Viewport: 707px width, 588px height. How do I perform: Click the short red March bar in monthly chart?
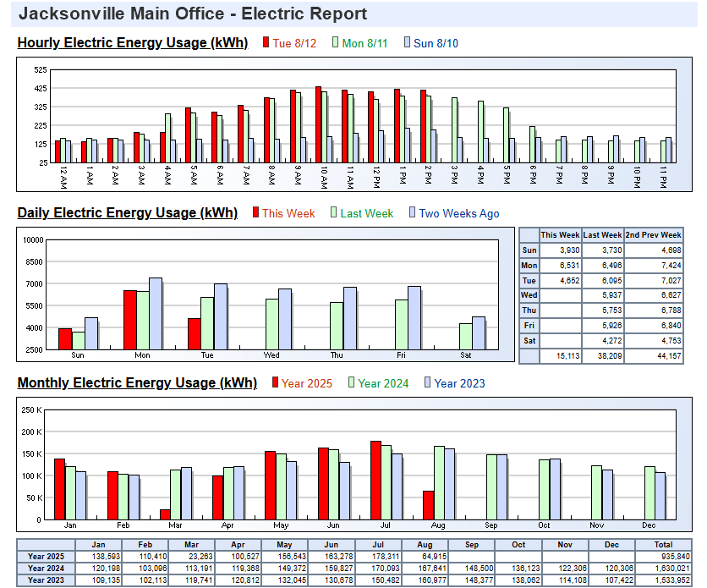[164, 514]
